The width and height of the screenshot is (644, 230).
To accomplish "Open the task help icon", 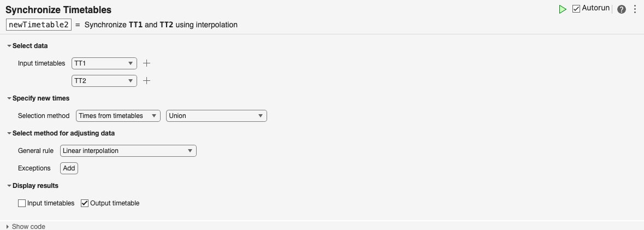I will coord(622,9).
